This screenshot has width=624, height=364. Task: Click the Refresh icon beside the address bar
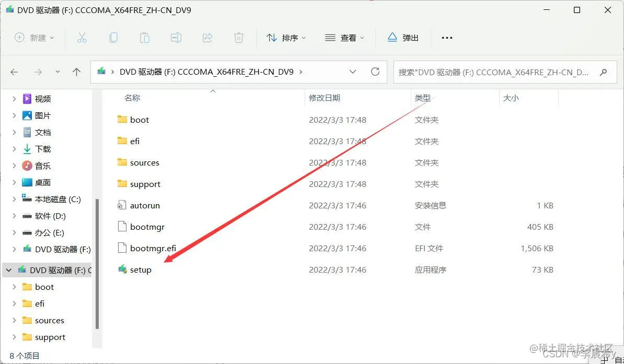coord(375,72)
